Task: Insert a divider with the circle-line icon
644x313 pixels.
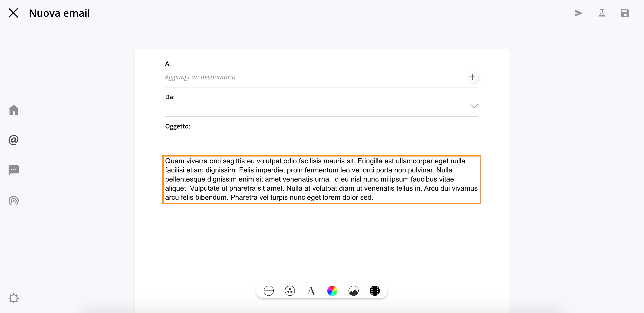Action: tap(269, 291)
